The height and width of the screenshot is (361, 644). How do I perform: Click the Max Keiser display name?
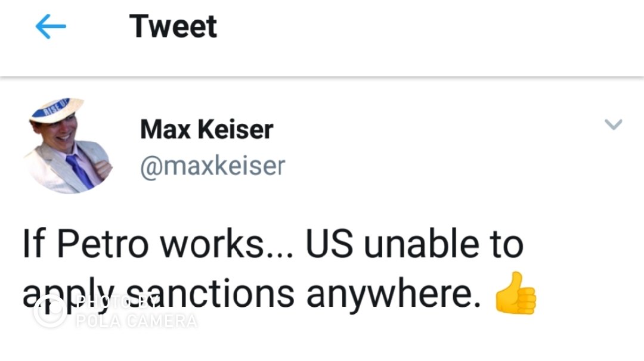(206, 129)
